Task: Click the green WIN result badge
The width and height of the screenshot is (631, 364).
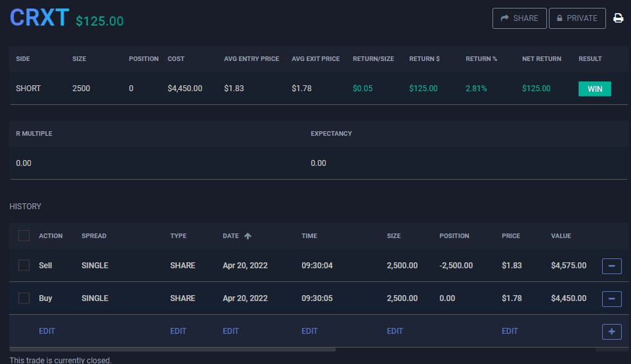Action: tap(594, 89)
